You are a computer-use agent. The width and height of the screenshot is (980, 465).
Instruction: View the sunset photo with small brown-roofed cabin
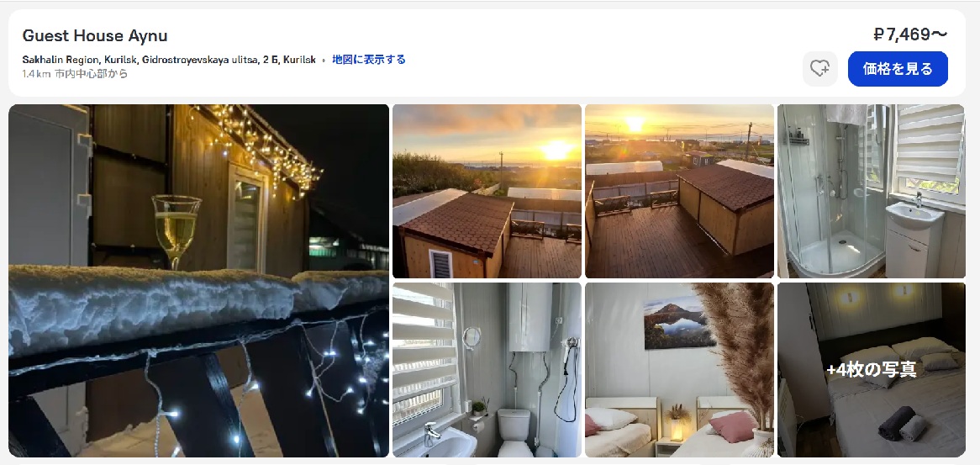(x=487, y=191)
